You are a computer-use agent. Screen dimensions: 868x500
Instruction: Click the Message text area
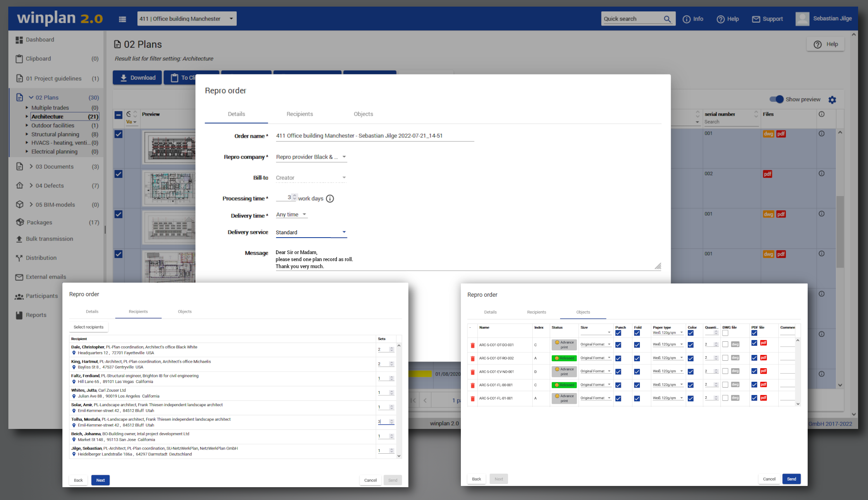pos(468,260)
